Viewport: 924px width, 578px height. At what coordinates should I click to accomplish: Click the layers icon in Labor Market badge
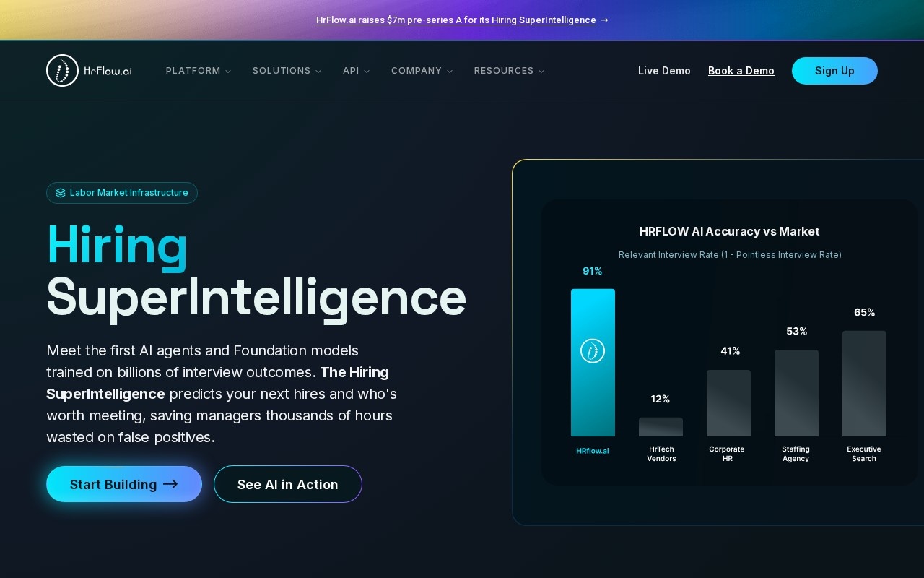pyautogui.click(x=61, y=193)
